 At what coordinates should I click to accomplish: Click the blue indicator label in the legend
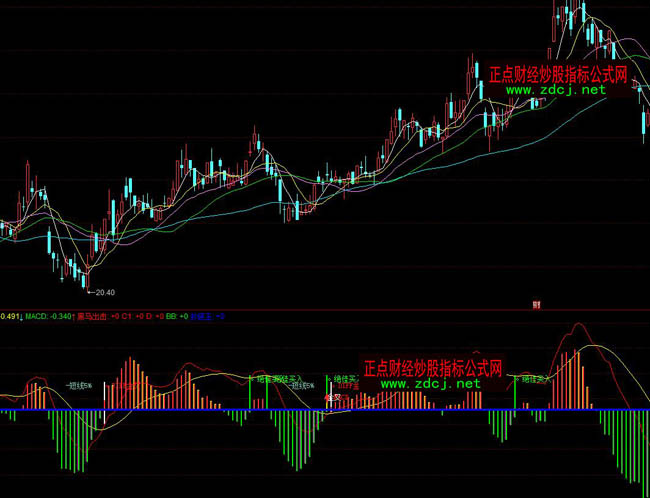(x=203, y=316)
